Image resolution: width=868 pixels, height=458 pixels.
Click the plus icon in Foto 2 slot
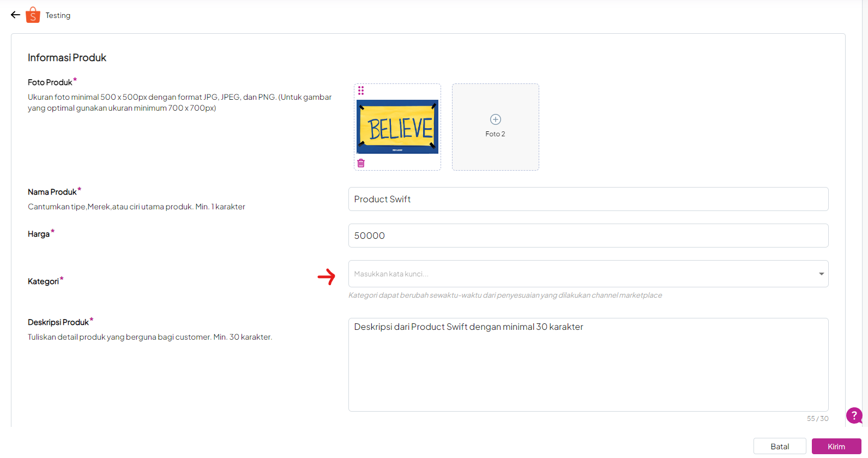496,119
